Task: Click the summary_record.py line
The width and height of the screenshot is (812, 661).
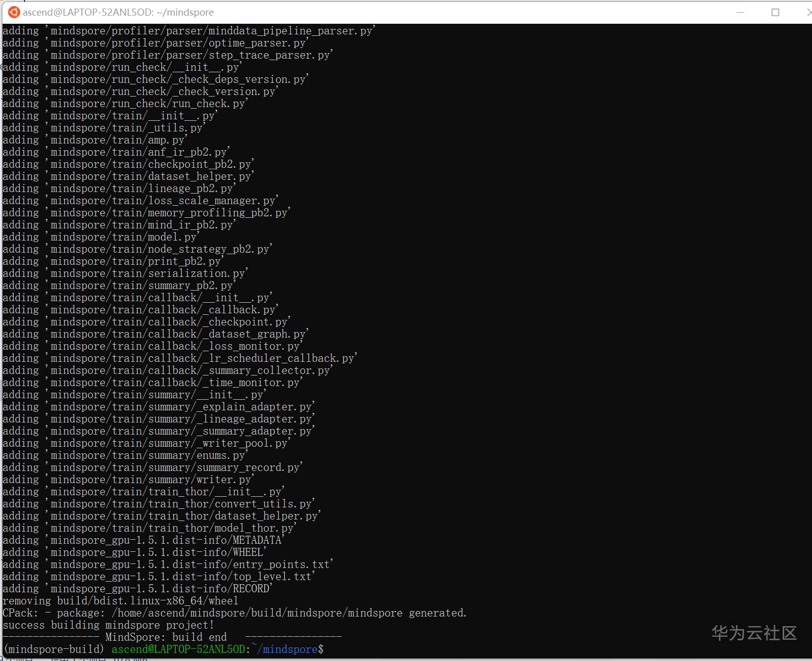Action: pyautogui.click(x=153, y=467)
